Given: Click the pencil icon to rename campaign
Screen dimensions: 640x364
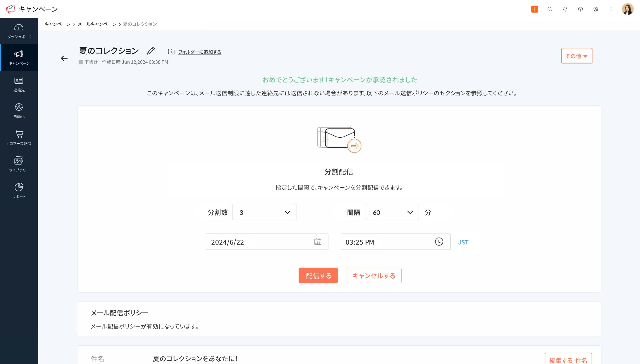Looking at the screenshot, I should 151,51.
